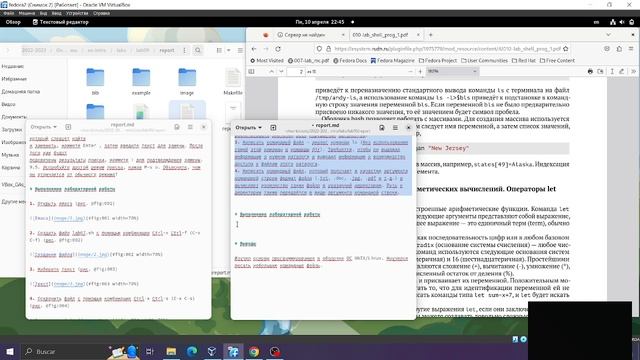Click the Windows 'Buscar' search box

tap(63, 351)
